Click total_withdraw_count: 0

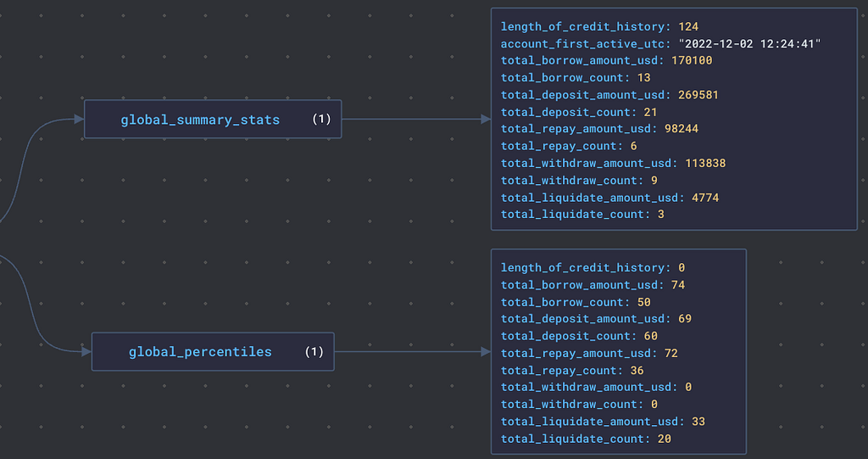click(x=579, y=404)
